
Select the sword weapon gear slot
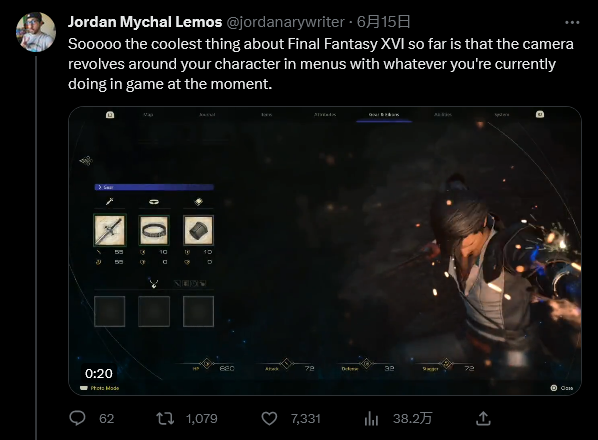click(x=109, y=230)
